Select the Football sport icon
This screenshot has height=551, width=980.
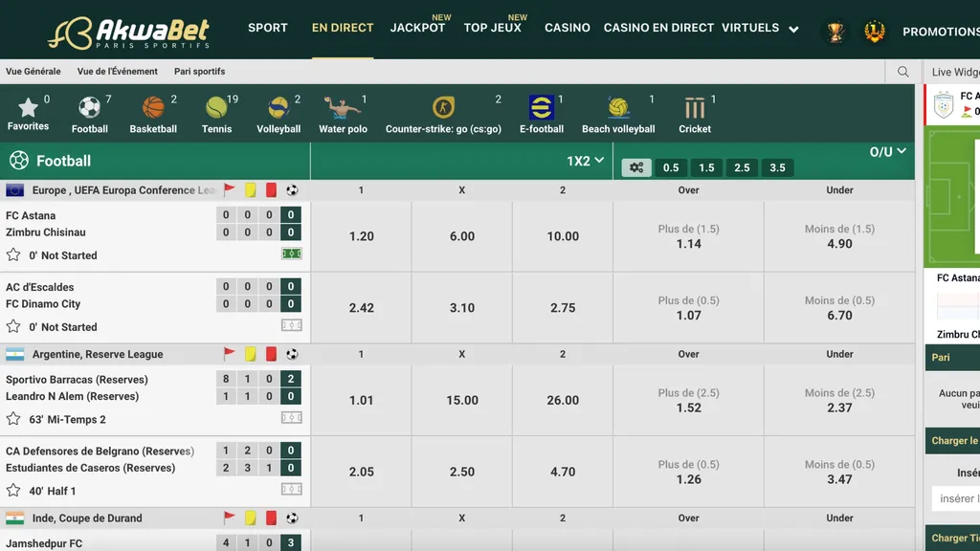[89, 107]
